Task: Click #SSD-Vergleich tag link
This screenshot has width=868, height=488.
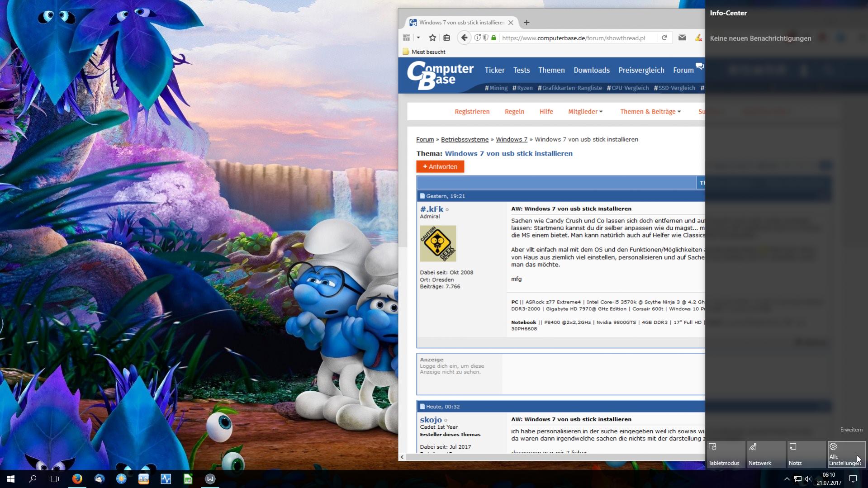Action: click(x=674, y=88)
